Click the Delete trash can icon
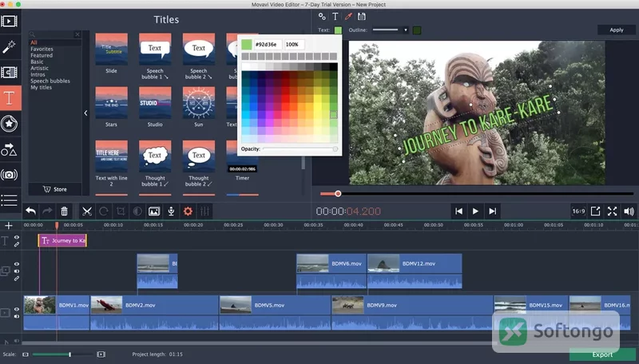Viewport: 639px width, 364px height. click(64, 211)
